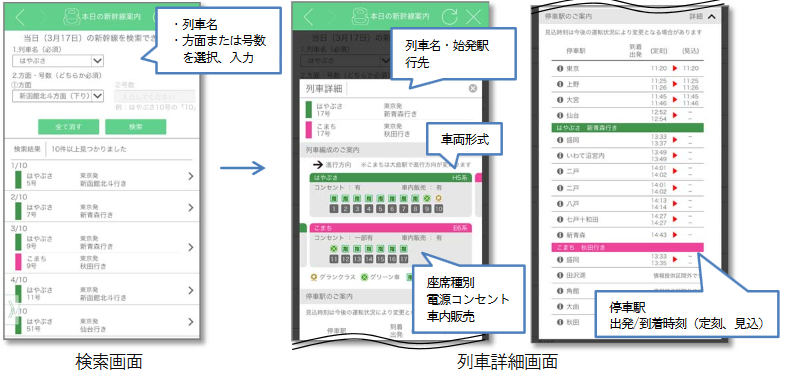Image resolution: width=786 pixels, height=373 pixels.
Task: Open the 方面 dropdown showing 新函館北斗方面
Action: 58,96
